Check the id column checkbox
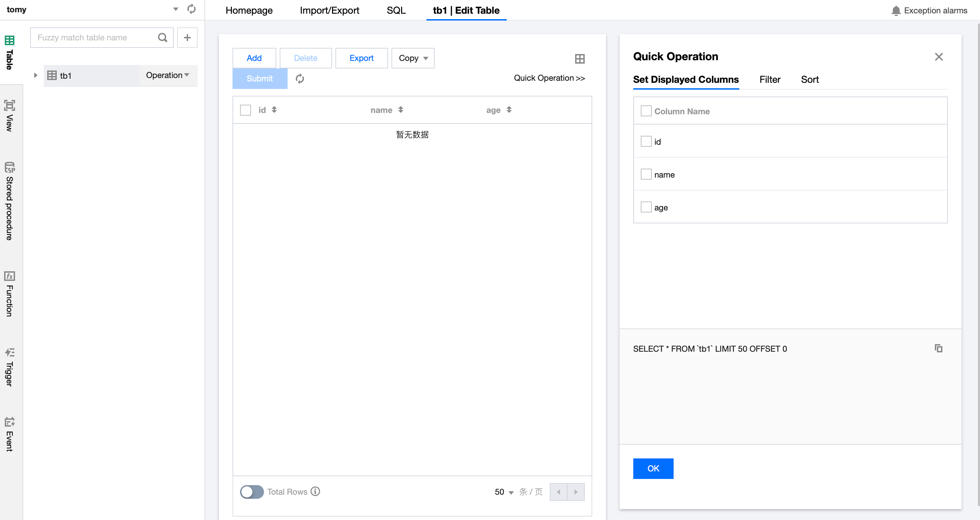 646,142
